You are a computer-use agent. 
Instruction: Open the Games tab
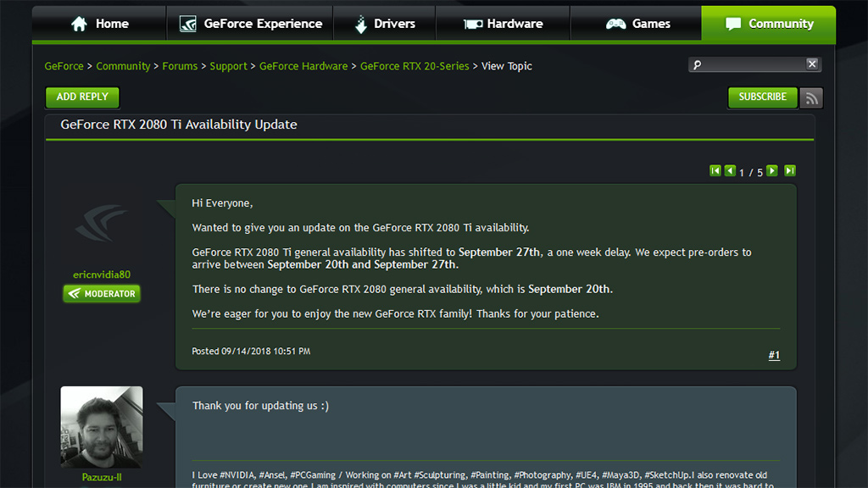[637, 24]
